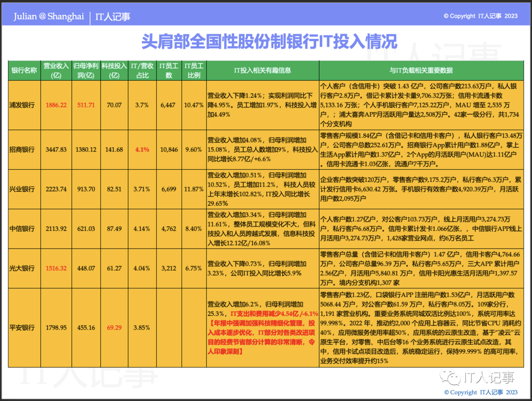Screen dimensions: 532x401
Task: Click the slide title 头肩部全国性股份制银行IT投入情况
Action: (x=269, y=42)
